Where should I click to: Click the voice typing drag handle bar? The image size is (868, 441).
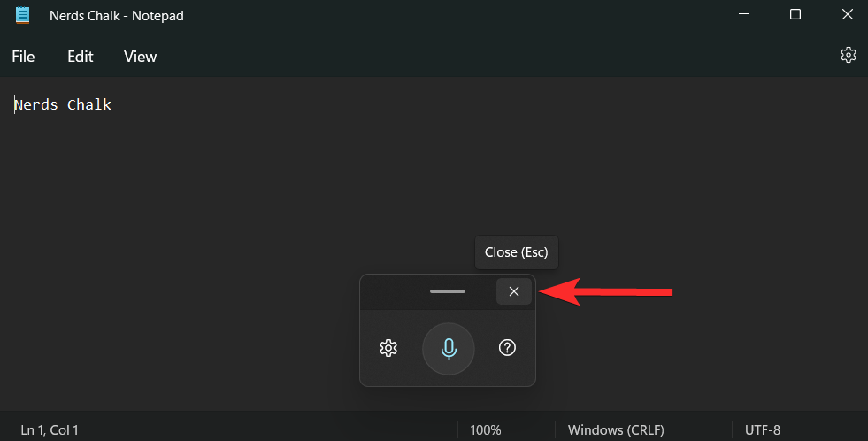click(448, 291)
